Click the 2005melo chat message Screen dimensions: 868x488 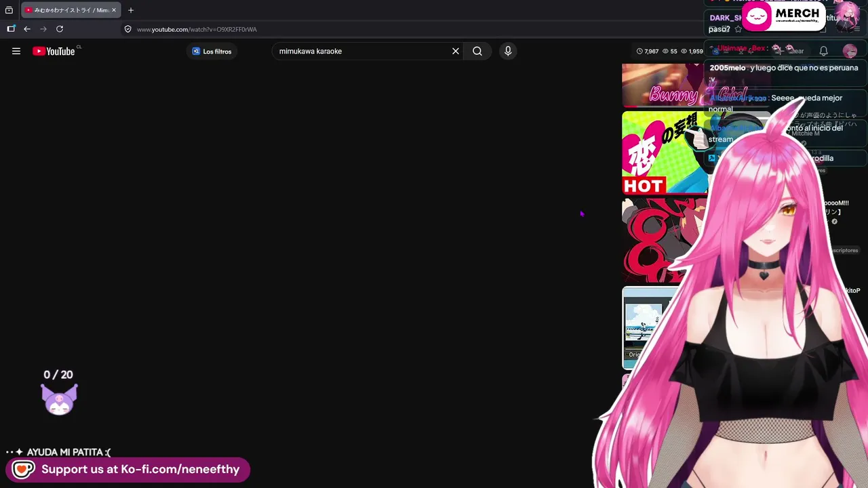(x=783, y=73)
